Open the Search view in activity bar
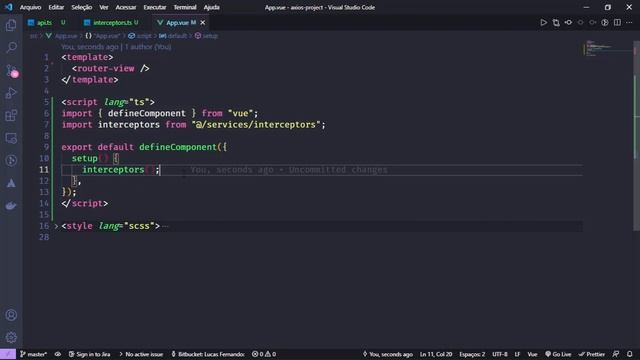 (11, 47)
